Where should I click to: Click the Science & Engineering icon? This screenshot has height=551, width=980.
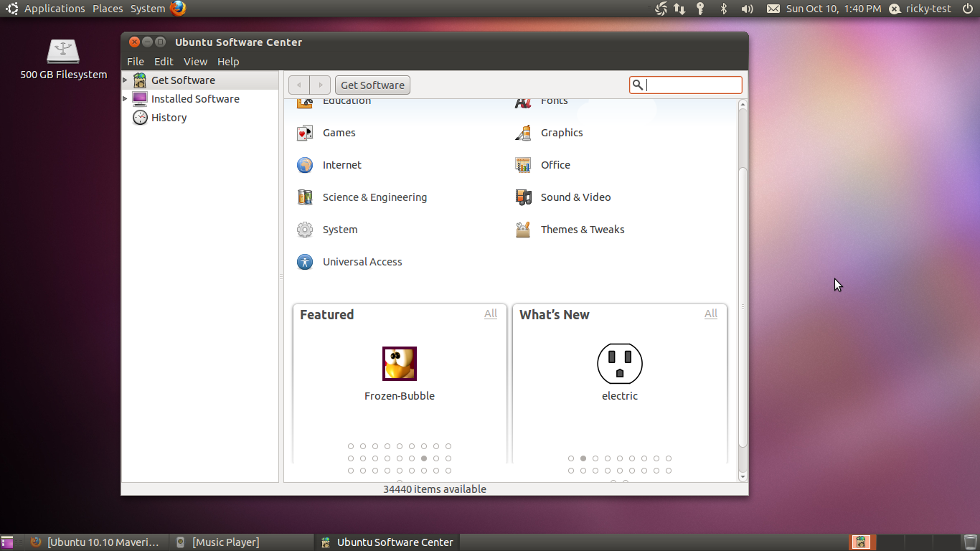[305, 197]
